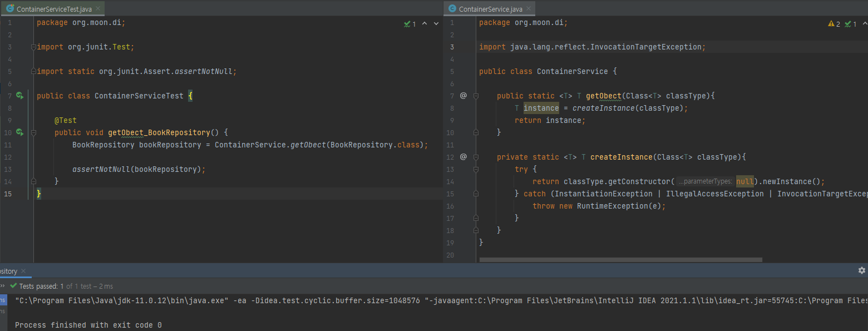Click 'Process finished with exit code 0' output
Image resolution: width=868 pixels, height=331 pixels.
tap(88, 325)
